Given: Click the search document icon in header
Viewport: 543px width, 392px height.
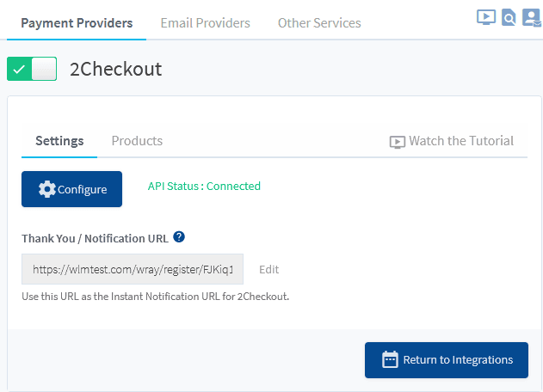Looking at the screenshot, I should [x=509, y=17].
